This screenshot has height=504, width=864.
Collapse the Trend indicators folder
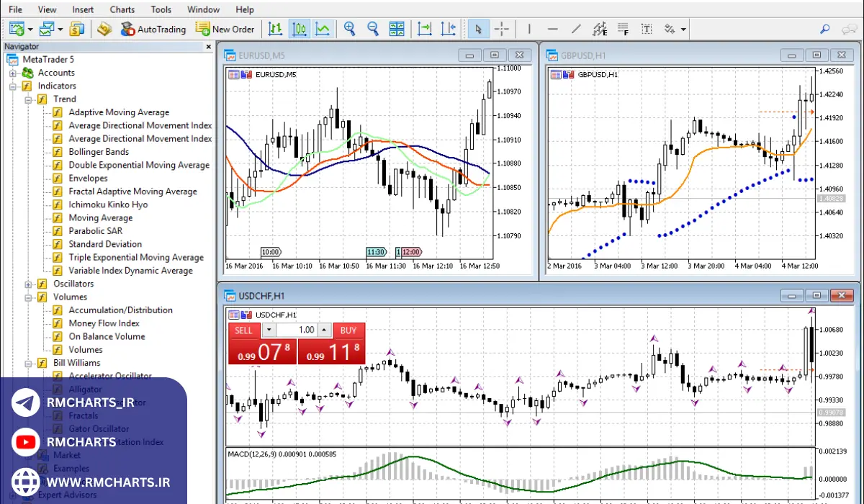pos(29,99)
